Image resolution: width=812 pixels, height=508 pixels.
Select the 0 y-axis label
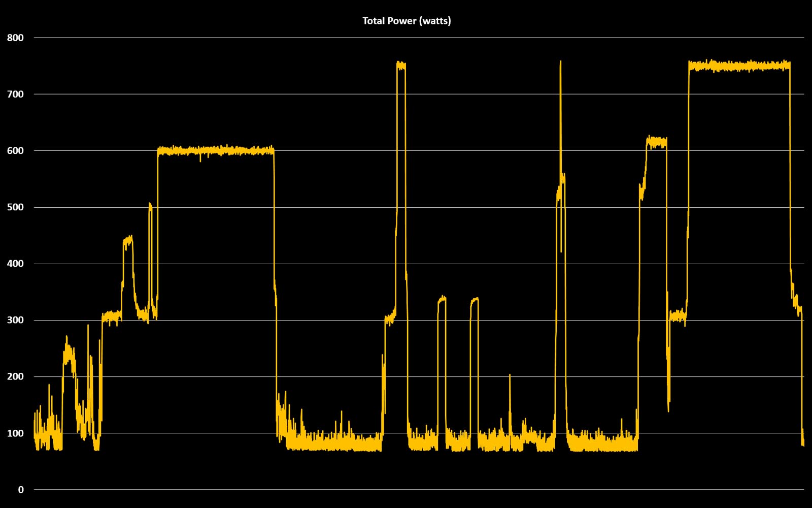(x=21, y=490)
